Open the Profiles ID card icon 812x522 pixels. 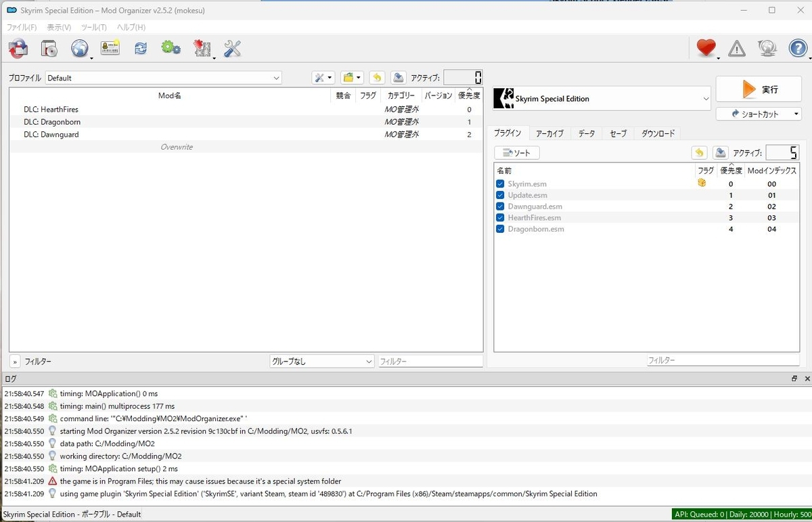(x=110, y=48)
